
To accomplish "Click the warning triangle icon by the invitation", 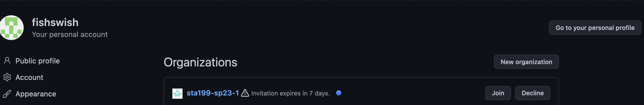I will click(245, 93).
